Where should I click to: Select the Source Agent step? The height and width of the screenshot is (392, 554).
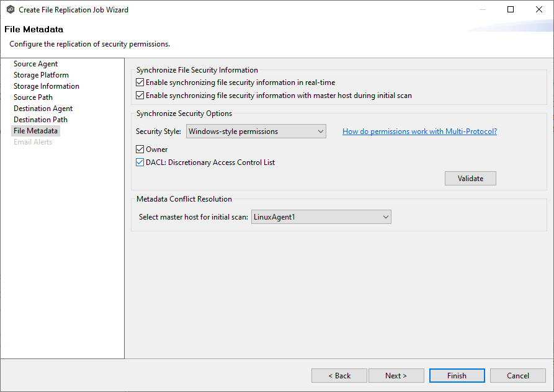point(35,63)
